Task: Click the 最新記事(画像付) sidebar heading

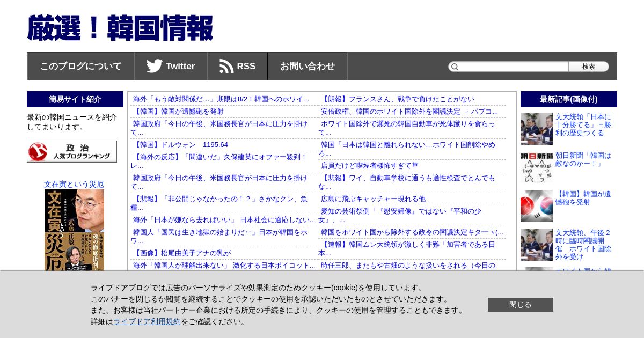Action: (x=569, y=99)
